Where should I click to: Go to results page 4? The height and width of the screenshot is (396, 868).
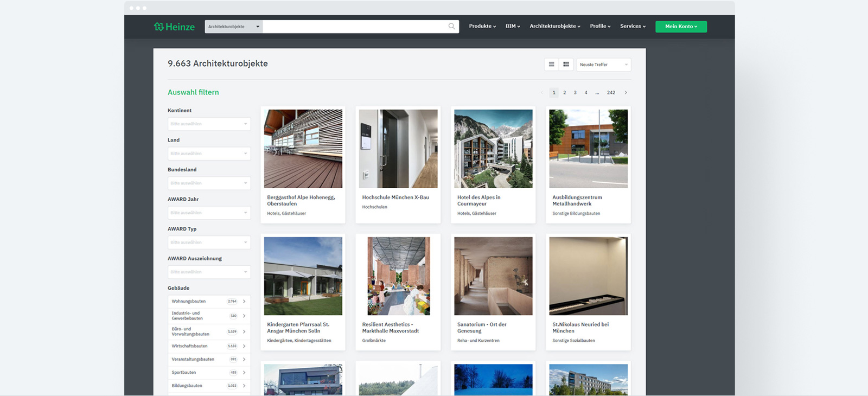click(586, 93)
